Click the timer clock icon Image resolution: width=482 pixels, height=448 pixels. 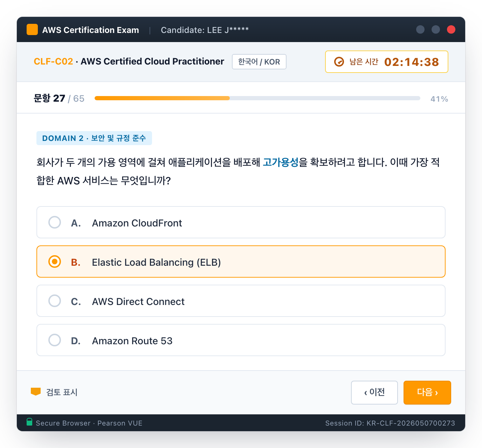point(339,62)
